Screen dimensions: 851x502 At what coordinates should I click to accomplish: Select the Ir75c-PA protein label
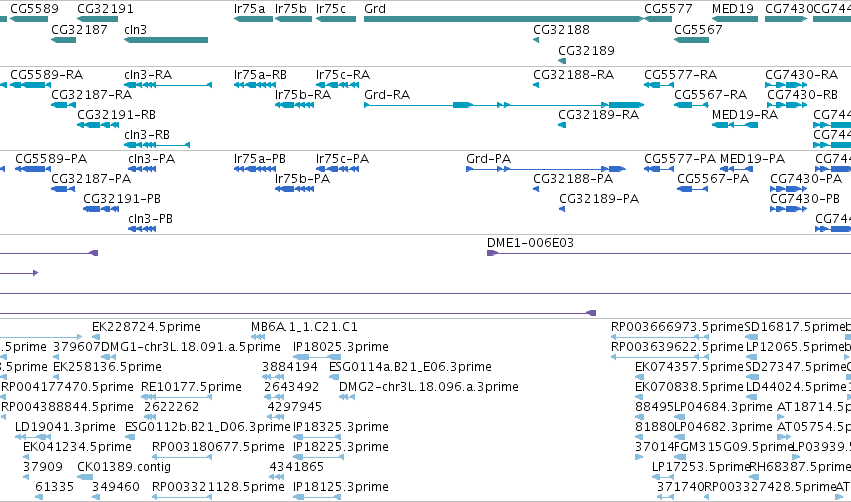342,158
